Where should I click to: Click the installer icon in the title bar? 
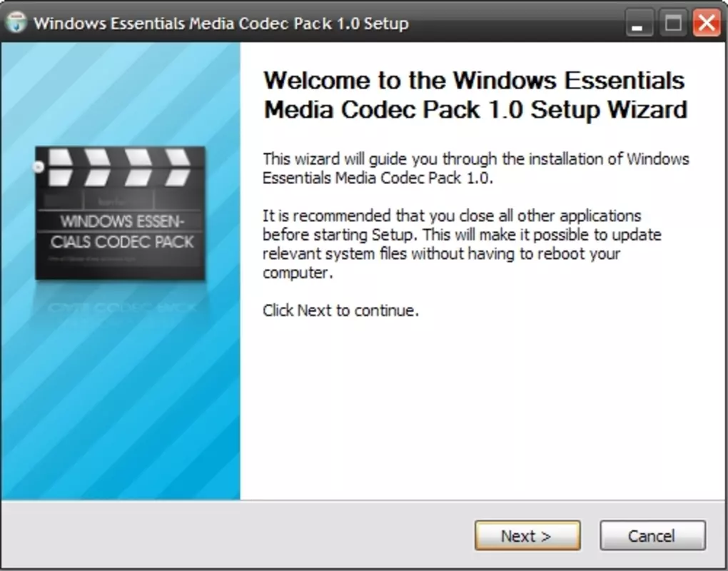(16, 22)
